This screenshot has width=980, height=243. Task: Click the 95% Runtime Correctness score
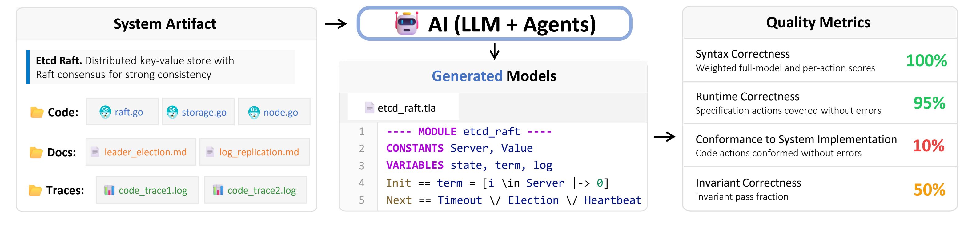pyautogui.click(x=929, y=103)
